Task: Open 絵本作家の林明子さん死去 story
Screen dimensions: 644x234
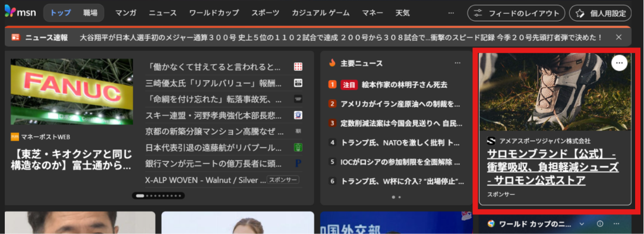Action: point(405,84)
